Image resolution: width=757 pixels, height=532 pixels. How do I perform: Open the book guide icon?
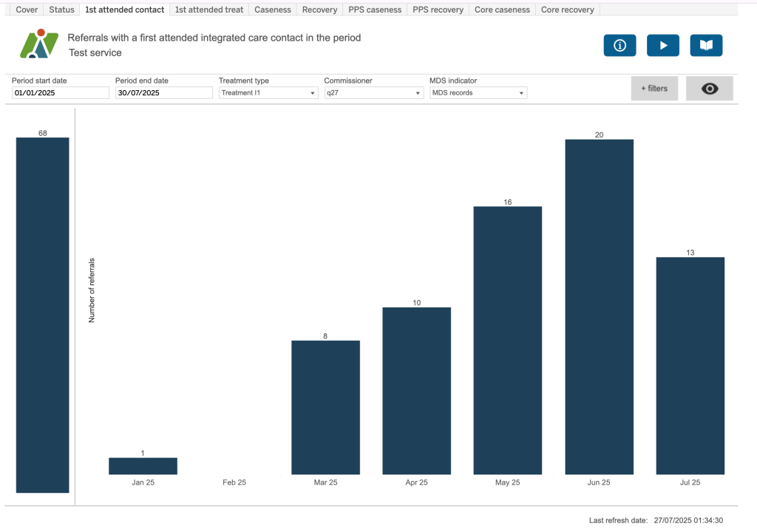point(706,45)
